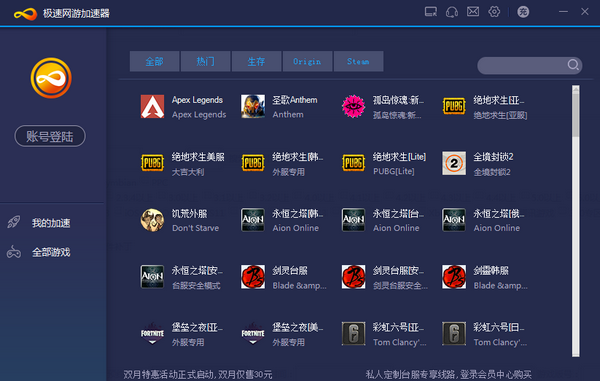Image resolution: width=600 pixels, height=381 pixels.
Task: Open the 双月特惠活动 promotion notice
Action: coord(197,374)
